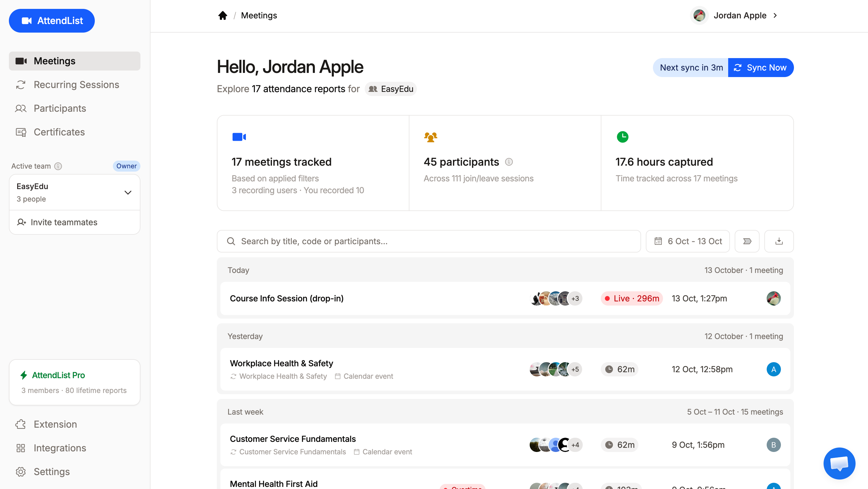Expand the EasyEdu team dropdown
This screenshot has width=868, height=489.
pyautogui.click(x=74, y=192)
